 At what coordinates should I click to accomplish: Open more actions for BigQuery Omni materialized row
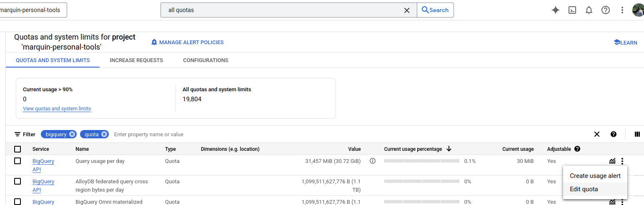(622, 202)
